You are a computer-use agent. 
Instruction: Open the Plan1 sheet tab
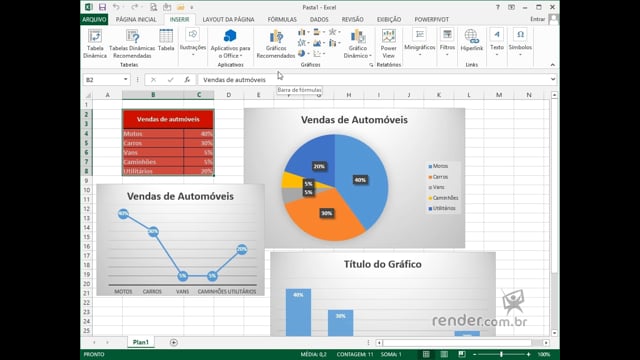point(141,342)
